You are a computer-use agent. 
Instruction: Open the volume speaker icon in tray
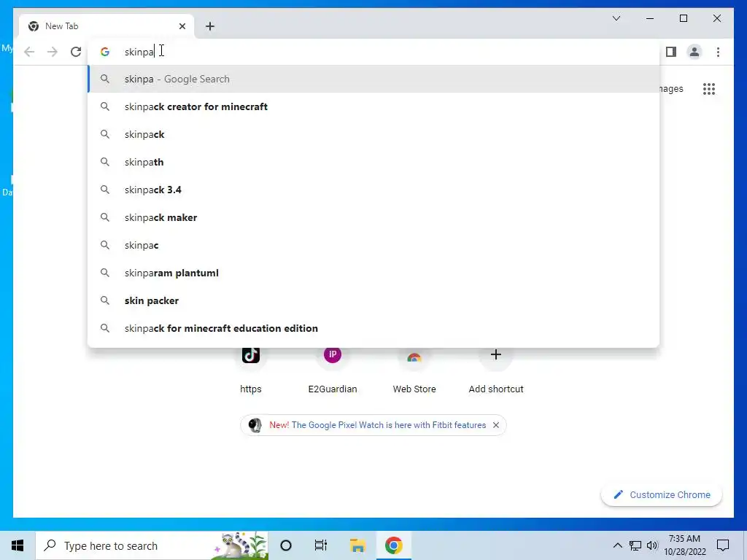click(652, 545)
